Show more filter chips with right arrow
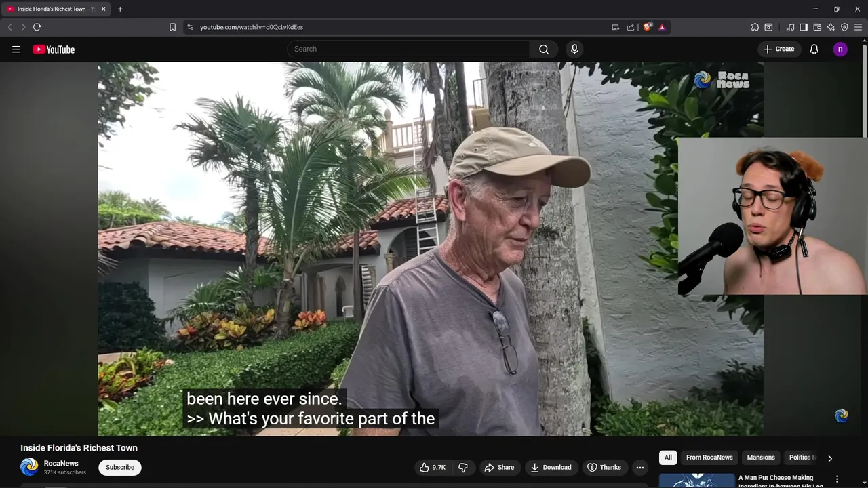Screen dimensions: 868x488 830,458
